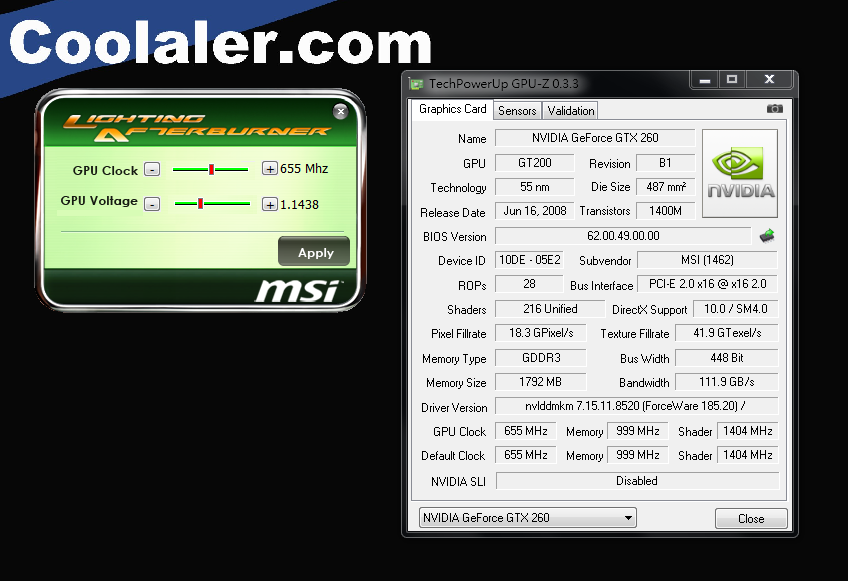Click the Device ID field 10DE - 05E2
848x581 pixels.
[529, 260]
